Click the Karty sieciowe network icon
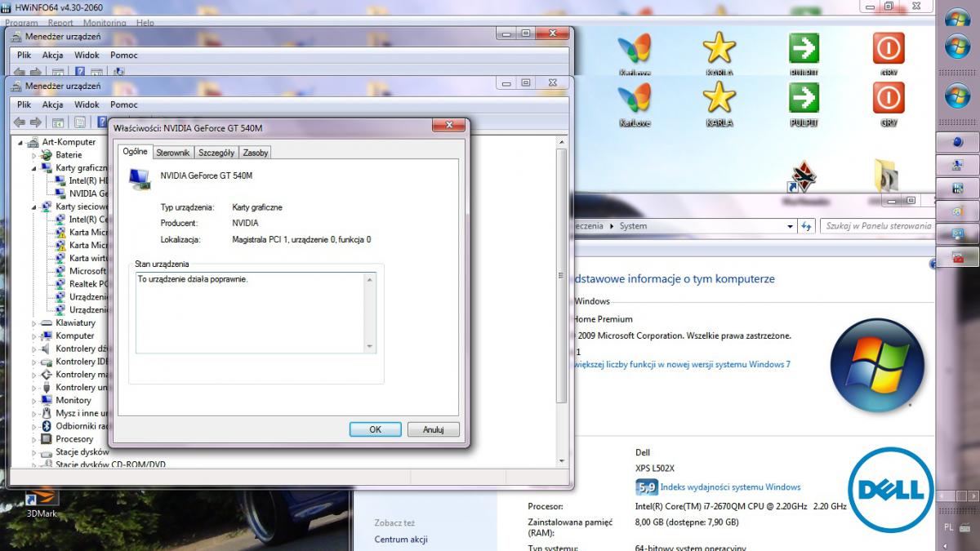This screenshot has width=980, height=551. click(47, 207)
